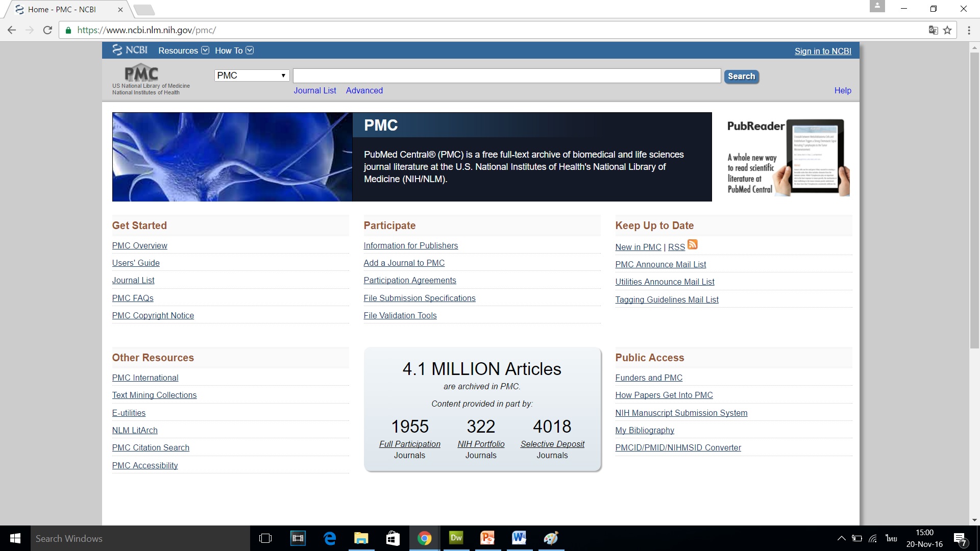Expand the Resources dropdown menu
The height and width of the screenshot is (551, 980).
coord(184,51)
